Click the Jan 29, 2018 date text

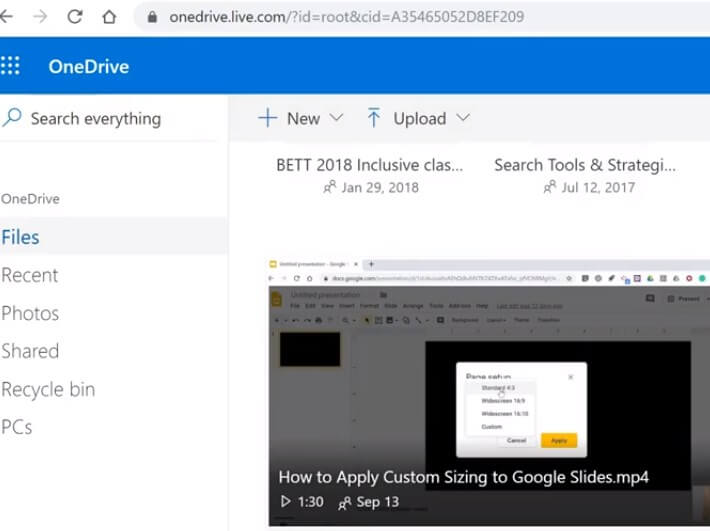[x=380, y=187]
